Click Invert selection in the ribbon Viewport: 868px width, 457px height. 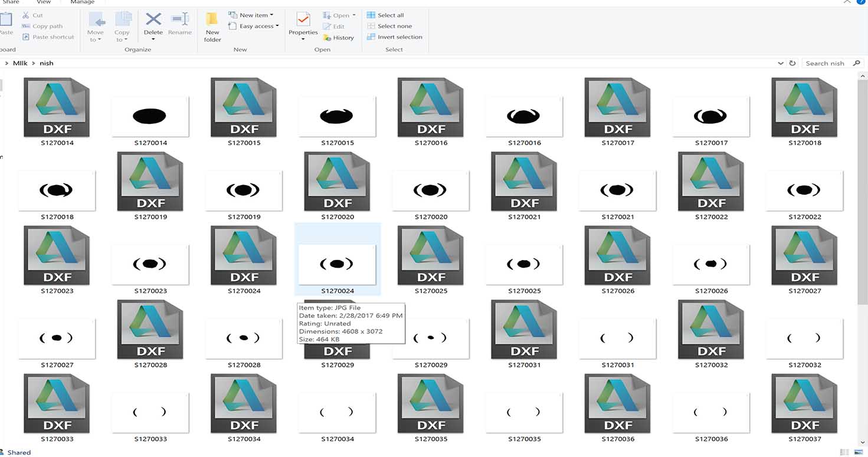point(395,37)
